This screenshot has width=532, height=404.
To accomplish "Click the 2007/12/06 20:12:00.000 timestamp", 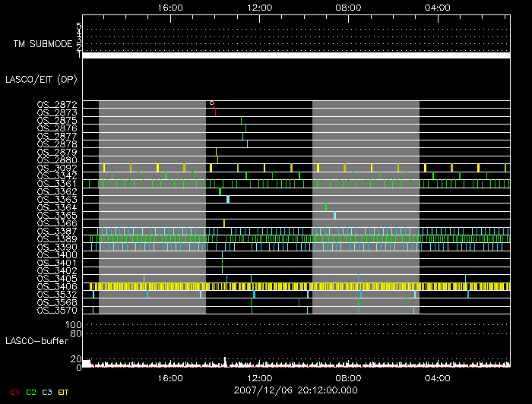I will point(296,390).
